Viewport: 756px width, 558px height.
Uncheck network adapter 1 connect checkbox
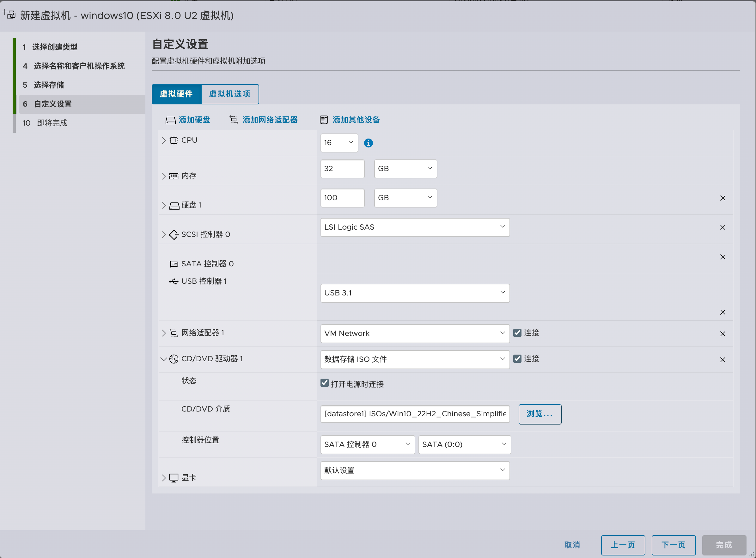(517, 333)
